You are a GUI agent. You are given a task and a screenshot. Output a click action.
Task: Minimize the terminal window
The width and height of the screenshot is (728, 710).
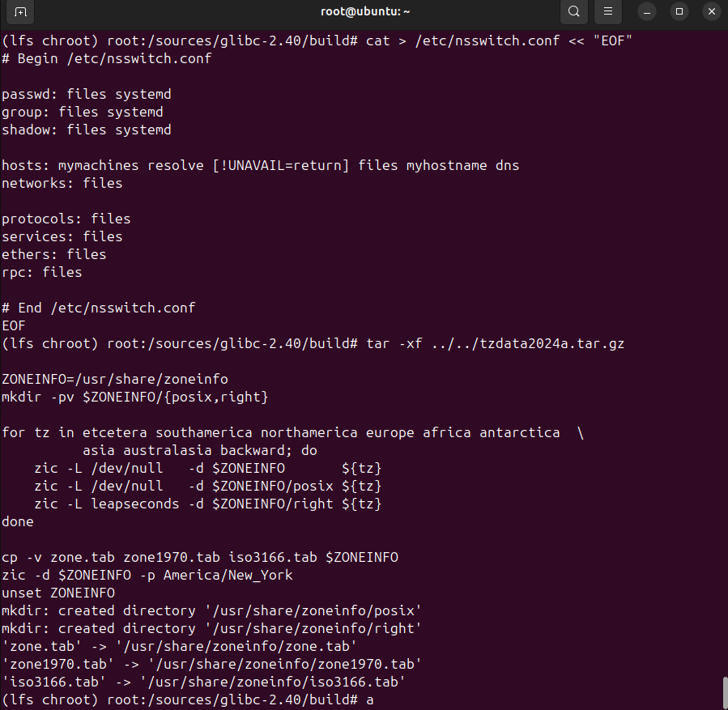click(647, 12)
